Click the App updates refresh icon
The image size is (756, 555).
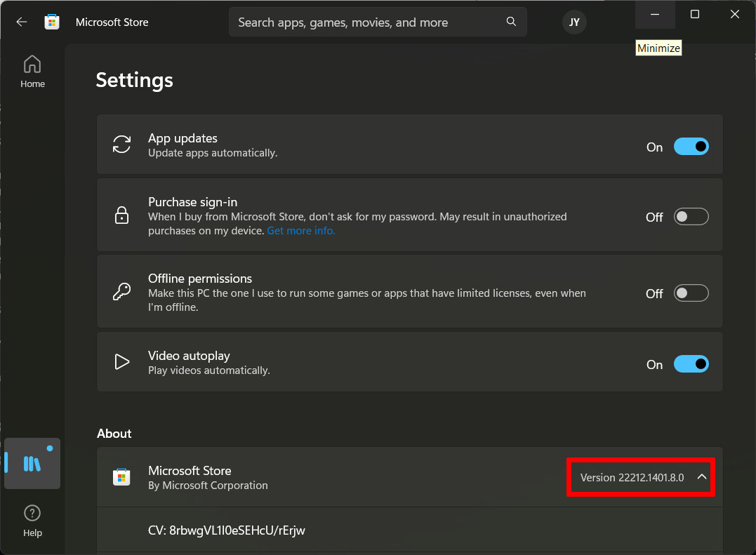click(121, 144)
